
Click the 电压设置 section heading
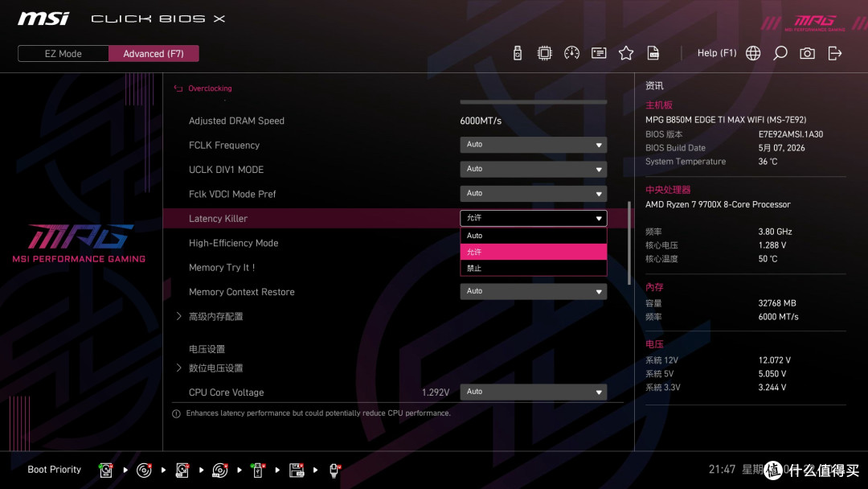[x=207, y=349]
